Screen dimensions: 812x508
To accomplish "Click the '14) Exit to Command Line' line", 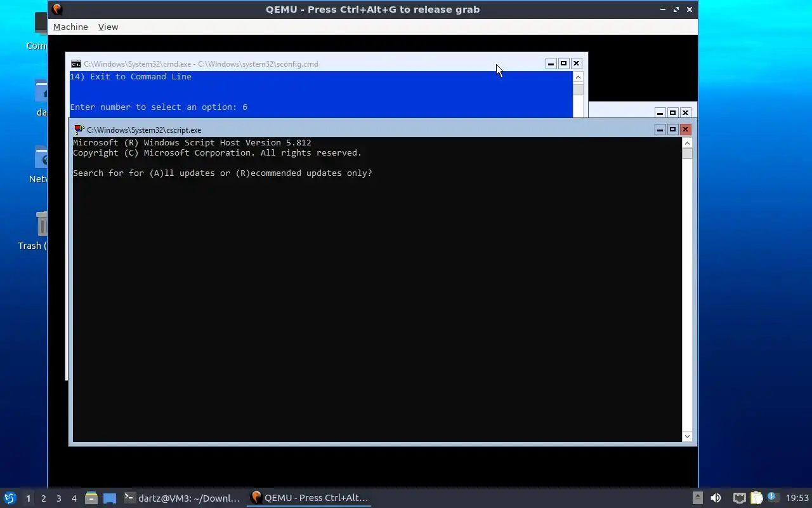I will click(131, 76).
